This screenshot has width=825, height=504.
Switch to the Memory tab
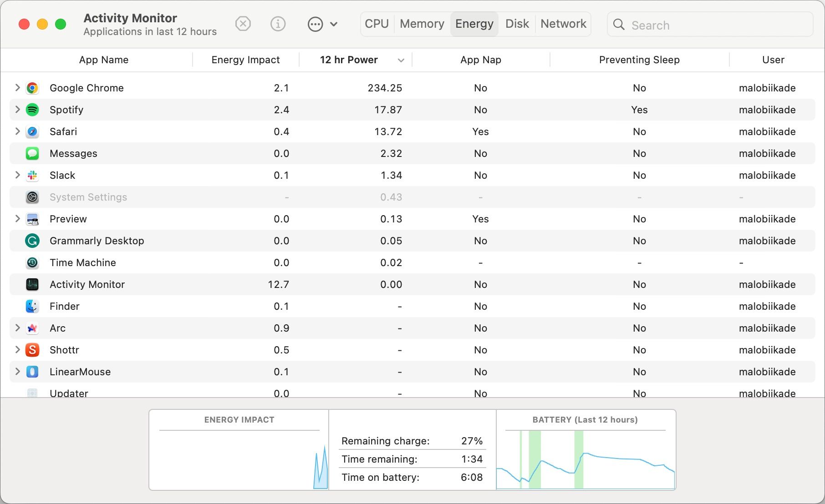pos(421,24)
